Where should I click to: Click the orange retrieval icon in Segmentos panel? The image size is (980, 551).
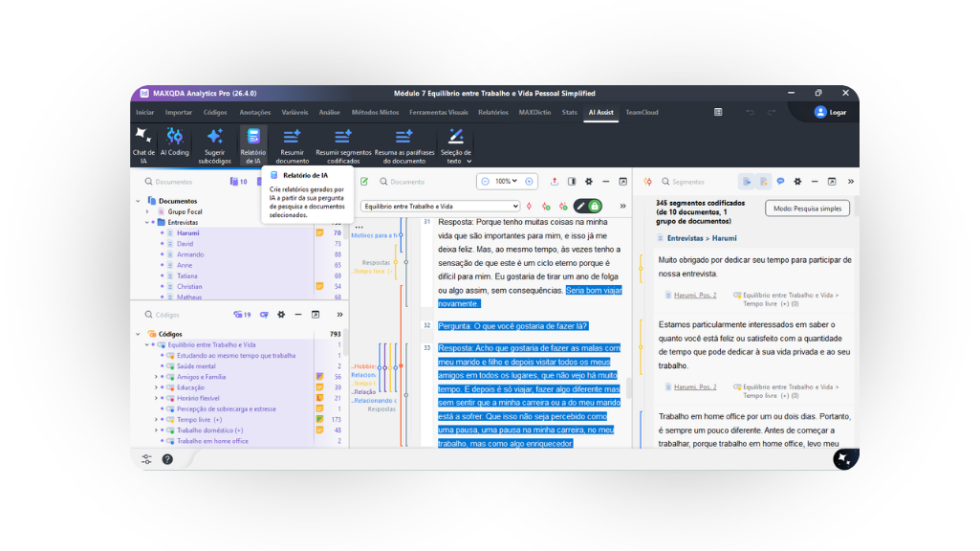pos(647,182)
